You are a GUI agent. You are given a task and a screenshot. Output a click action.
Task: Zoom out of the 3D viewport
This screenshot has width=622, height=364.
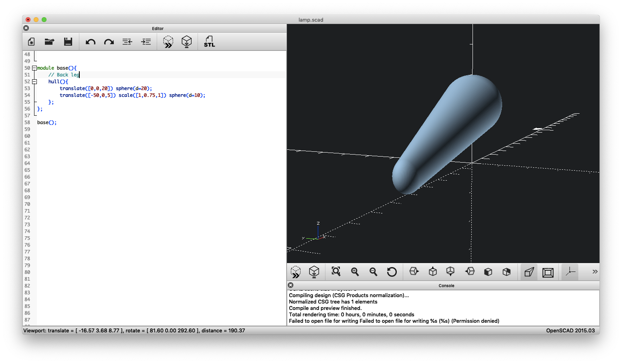[373, 271]
